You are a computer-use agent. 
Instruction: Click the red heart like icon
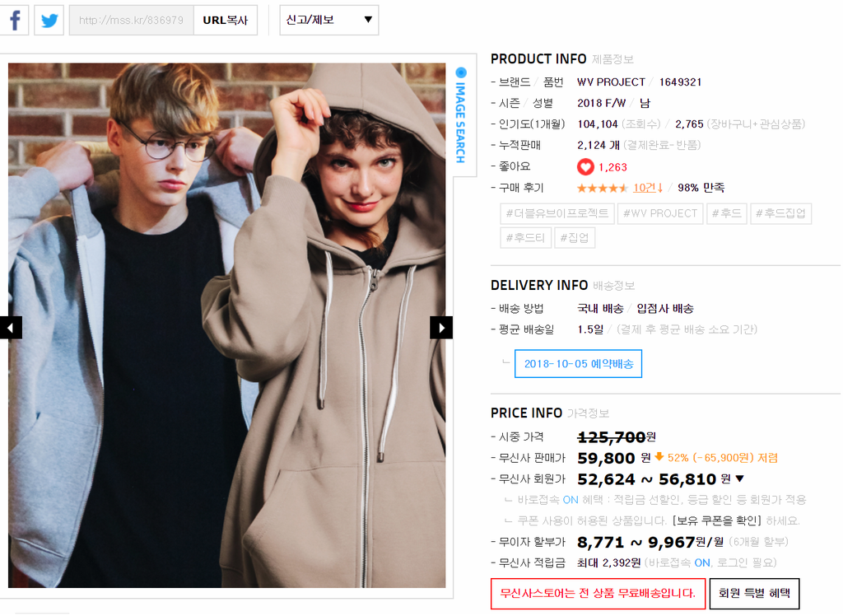tap(585, 167)
